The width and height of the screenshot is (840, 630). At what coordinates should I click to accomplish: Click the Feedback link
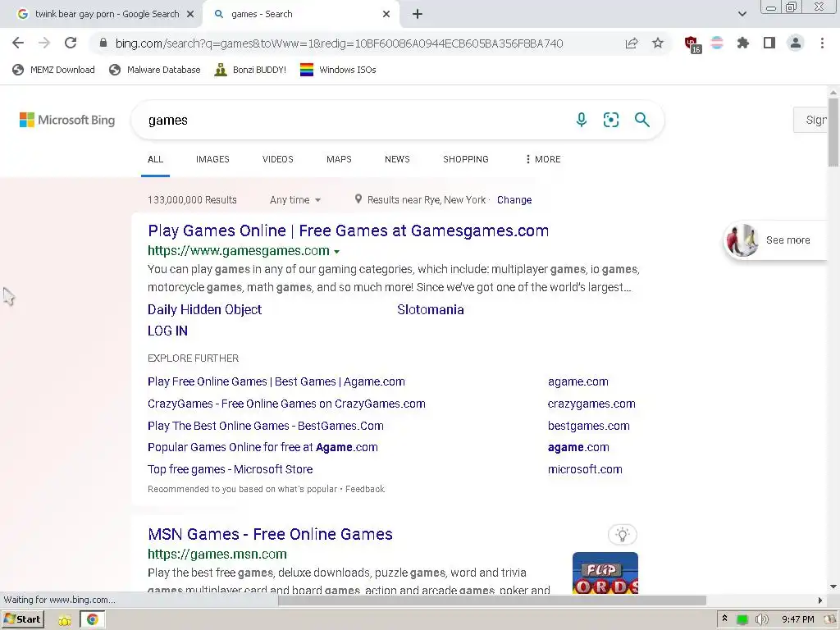pyautogui.click(x=365, y=489)
